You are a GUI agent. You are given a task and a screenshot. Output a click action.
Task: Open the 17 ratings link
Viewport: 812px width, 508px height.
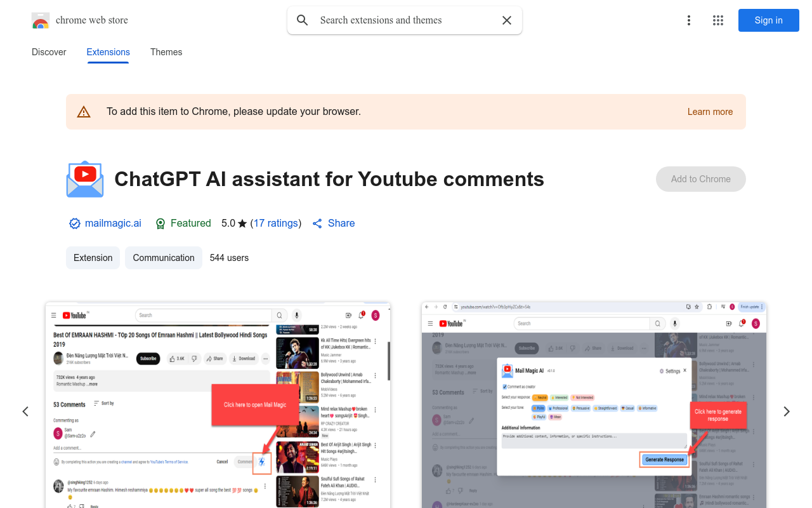(276, 224)
